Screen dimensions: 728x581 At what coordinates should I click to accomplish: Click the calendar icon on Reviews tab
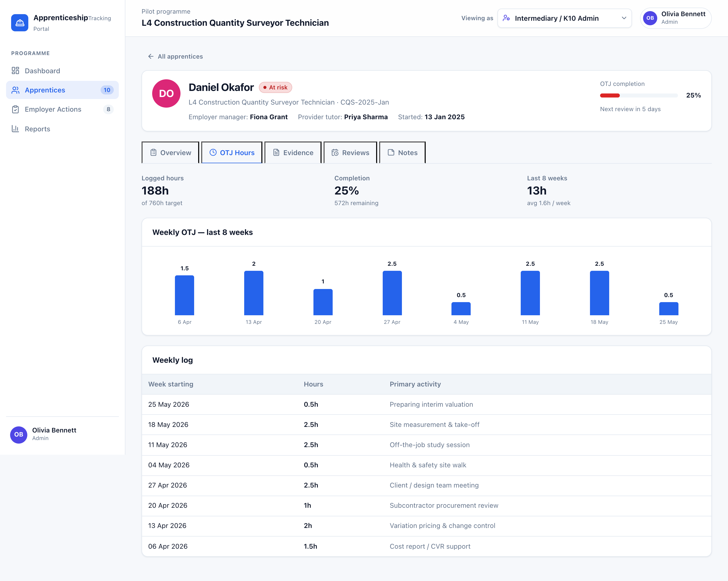pos(335,153)
